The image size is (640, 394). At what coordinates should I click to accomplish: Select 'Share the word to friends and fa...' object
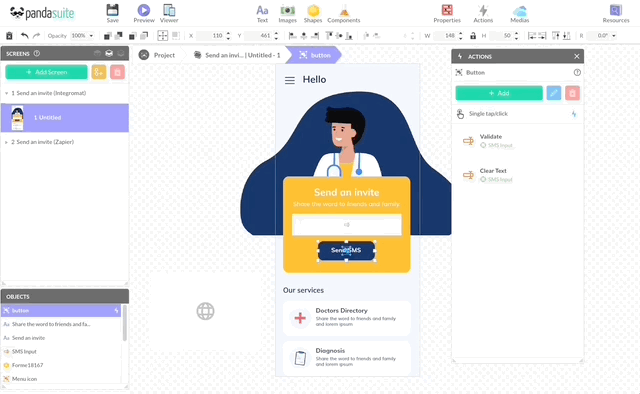(61, 324)
